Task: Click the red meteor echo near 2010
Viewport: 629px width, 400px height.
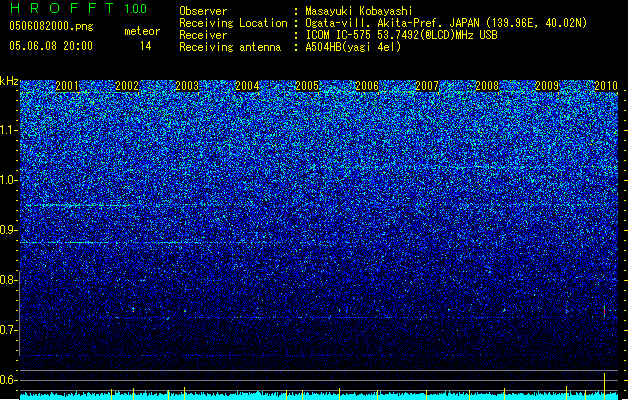Action: 604,311
